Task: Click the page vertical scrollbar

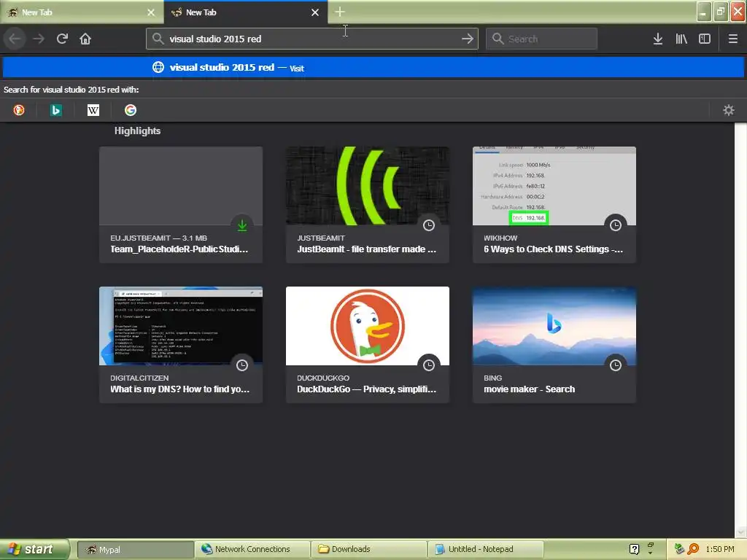Action: pyautogui.click(x=740, y=330)
